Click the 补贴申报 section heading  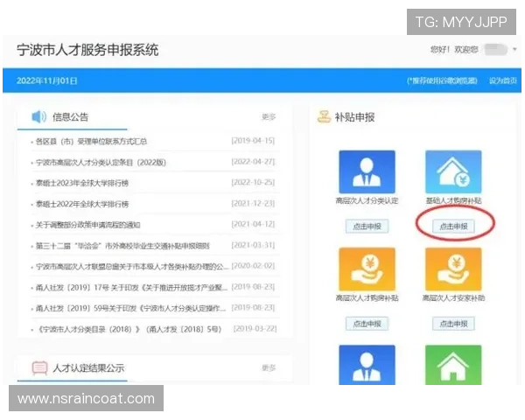(354, 117)
